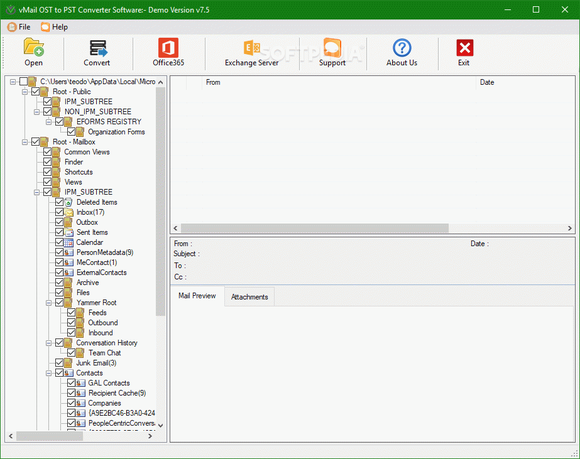Collapse the Contacts folder node
This screenshot has height=459, width=580.
point(48,373)
